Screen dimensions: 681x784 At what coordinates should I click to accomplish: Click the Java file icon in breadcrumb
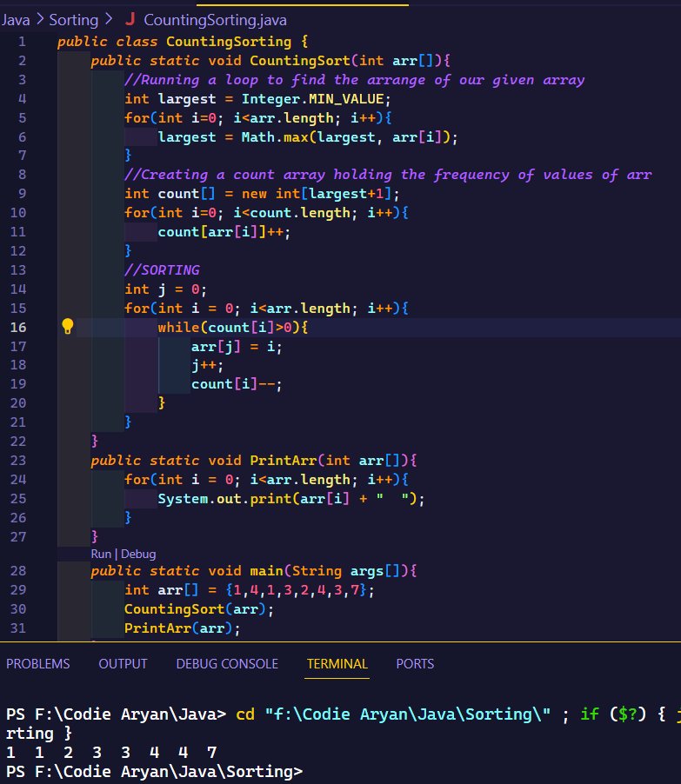pyautogui.click(x=130, y=19)
